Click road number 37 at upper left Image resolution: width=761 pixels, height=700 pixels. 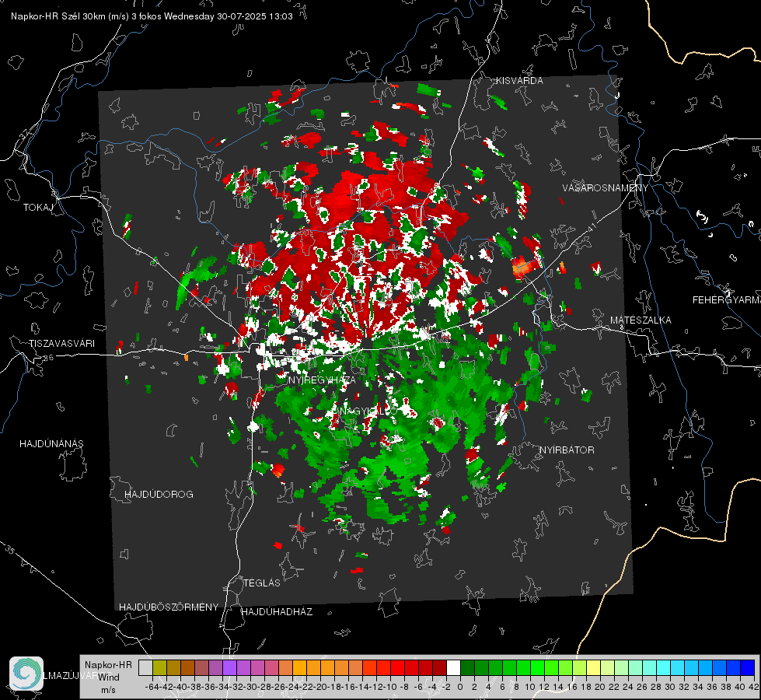coord(25,134)
